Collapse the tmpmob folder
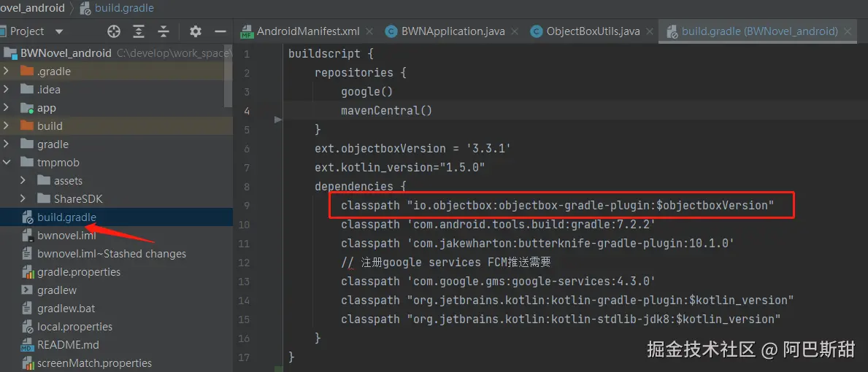This screenshot has height=372, width=868. click(x=6, y=163)
